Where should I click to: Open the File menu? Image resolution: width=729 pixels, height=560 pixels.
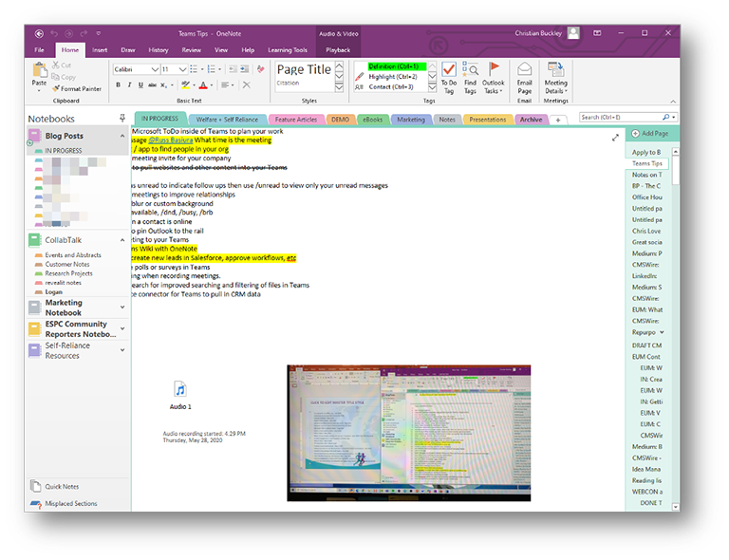pos(40,49)
